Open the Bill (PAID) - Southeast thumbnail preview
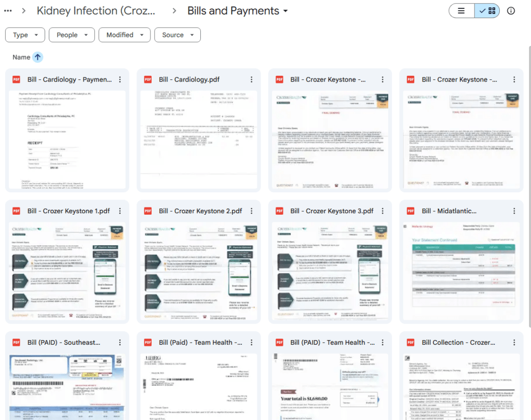Screen dimensions: 531x420 [x=67, y=386]
